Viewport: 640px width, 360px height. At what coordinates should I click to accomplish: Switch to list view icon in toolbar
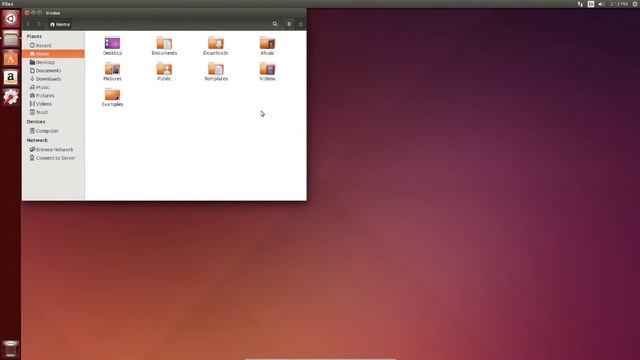pyautogui.click(x=289, y=24)
